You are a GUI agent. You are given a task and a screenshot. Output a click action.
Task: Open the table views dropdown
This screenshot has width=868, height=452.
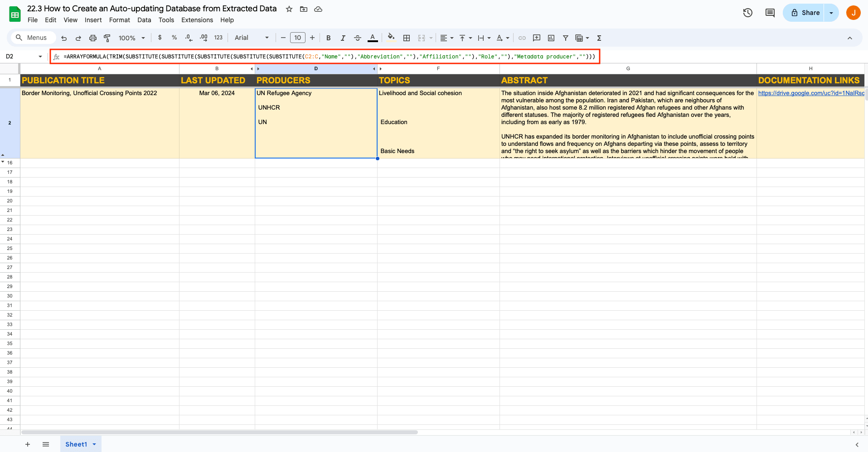582,38
